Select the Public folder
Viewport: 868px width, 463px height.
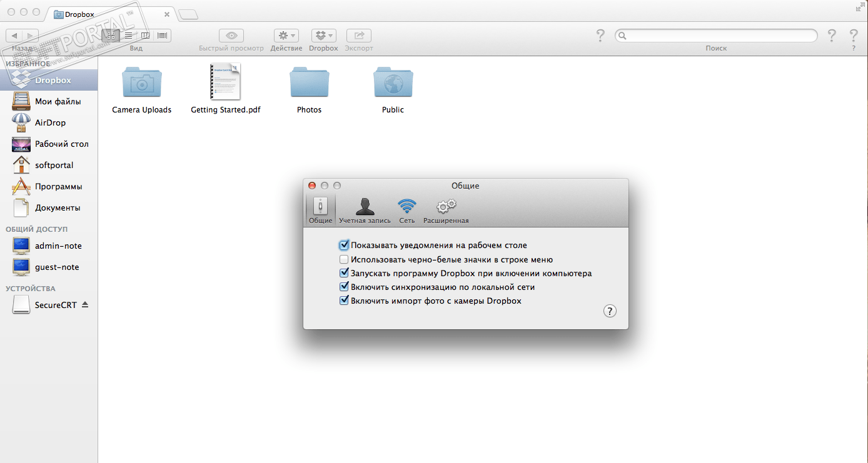[x=393, y=89]
